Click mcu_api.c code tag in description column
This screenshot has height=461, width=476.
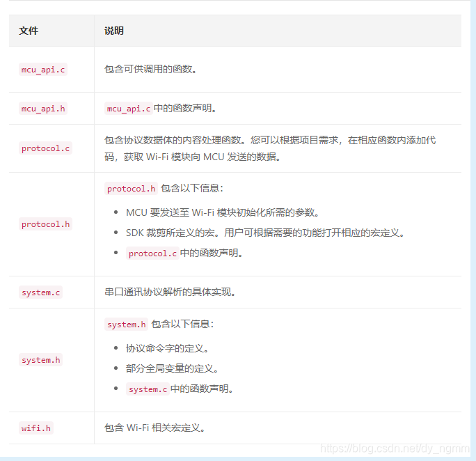point(129,109)
